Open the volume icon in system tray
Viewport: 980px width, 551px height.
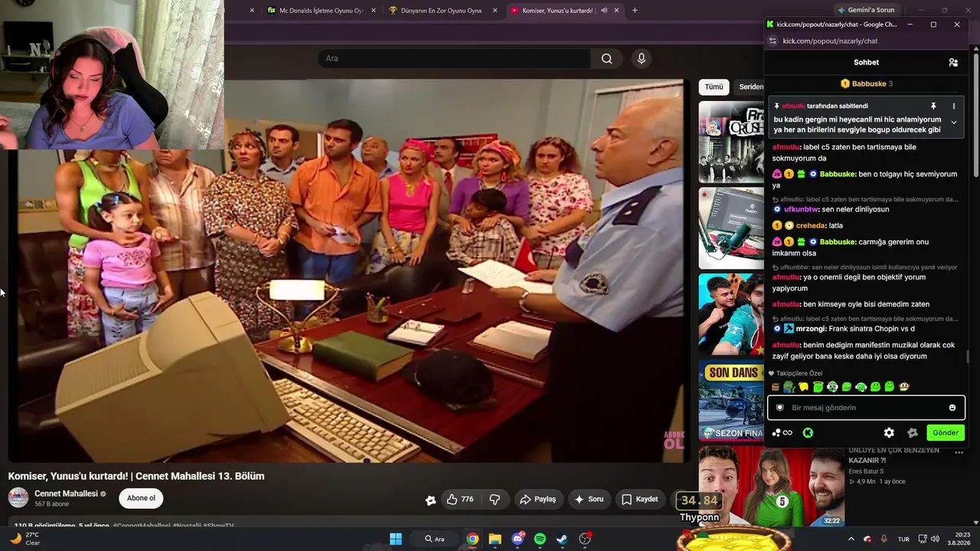935,539
